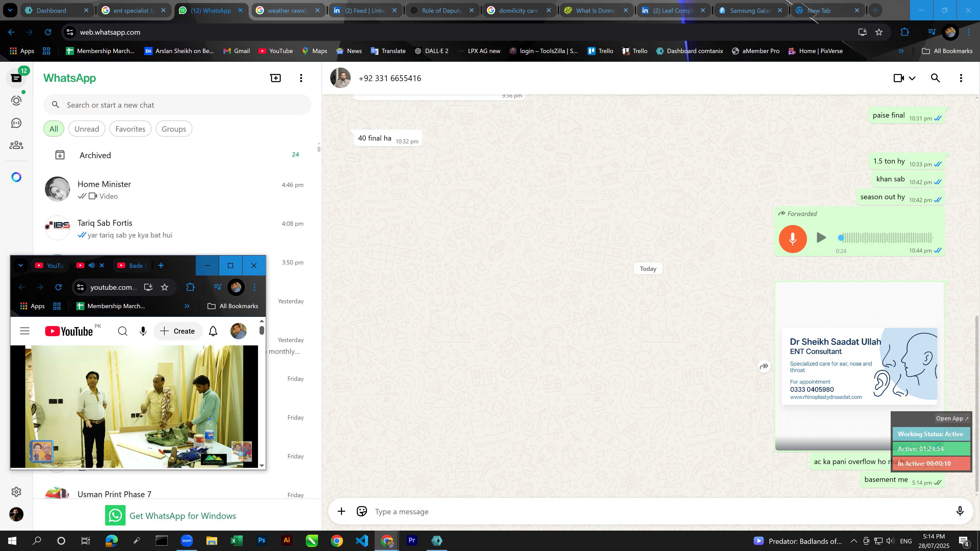Switch to the ent specialist Google tab
Viewport: 980px width, 551px height.
point(133,11)
